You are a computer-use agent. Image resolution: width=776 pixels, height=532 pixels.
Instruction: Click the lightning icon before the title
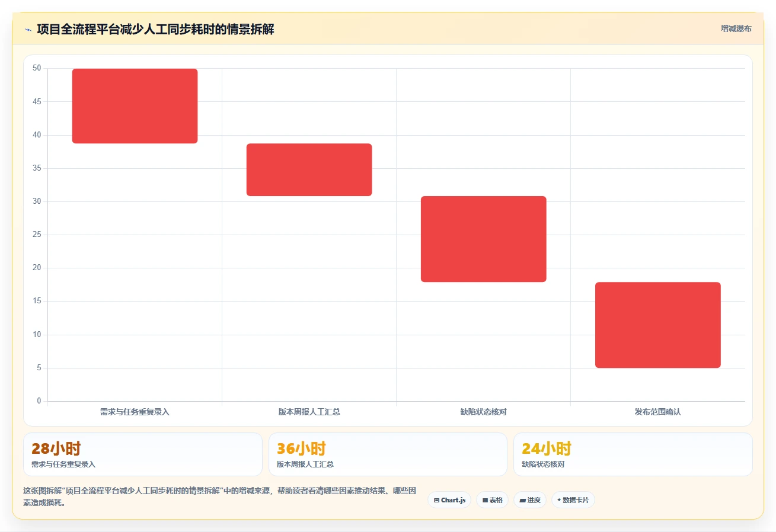[28, 30]
